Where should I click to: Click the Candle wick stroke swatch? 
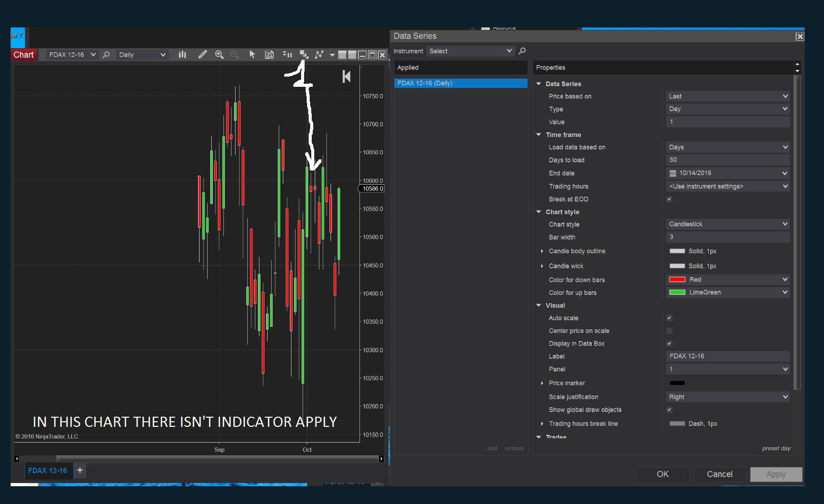tap(677, 266)
